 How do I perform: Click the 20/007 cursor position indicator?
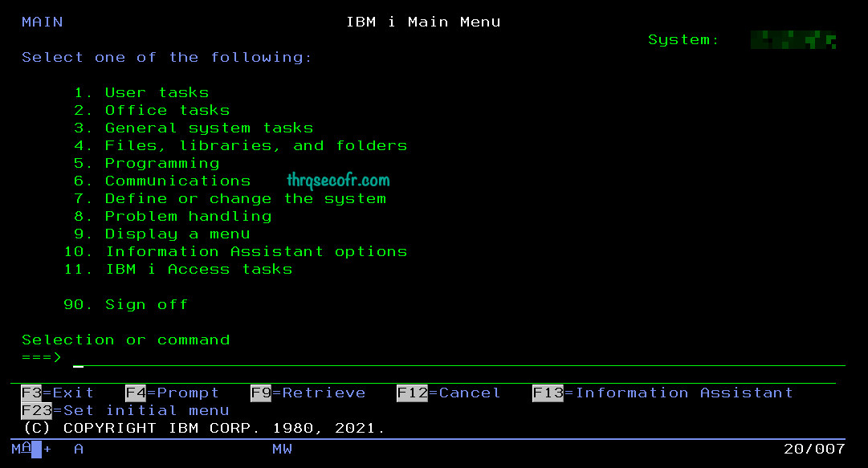[814, 449]
